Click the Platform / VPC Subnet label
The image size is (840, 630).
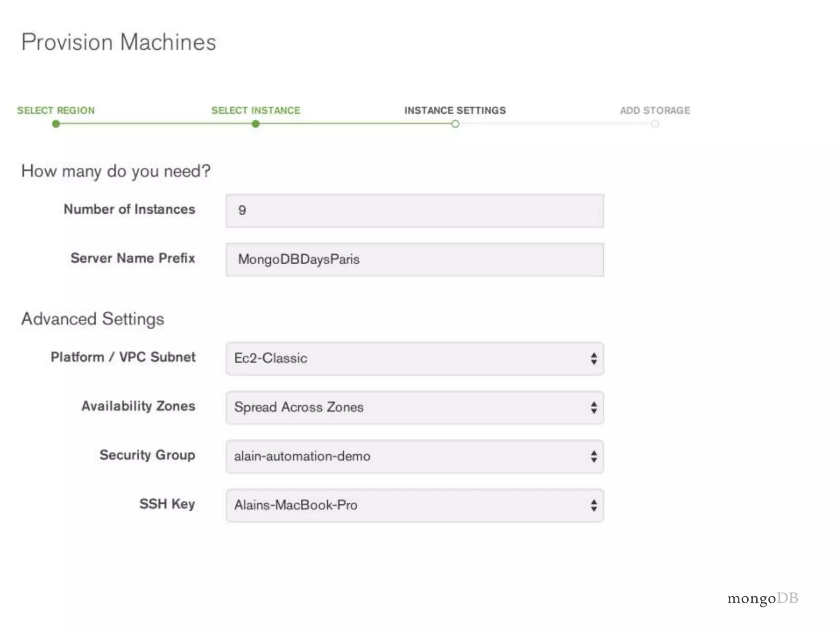tap(123, 357)
